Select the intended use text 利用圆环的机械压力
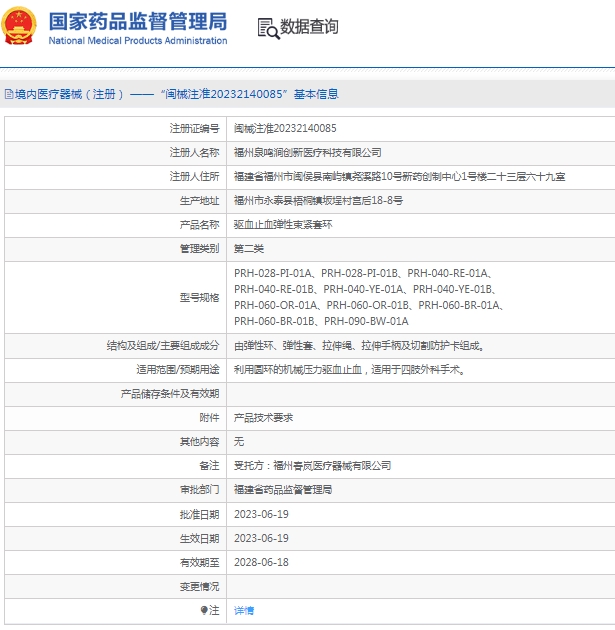615x630 pixels. coord(349,369)
